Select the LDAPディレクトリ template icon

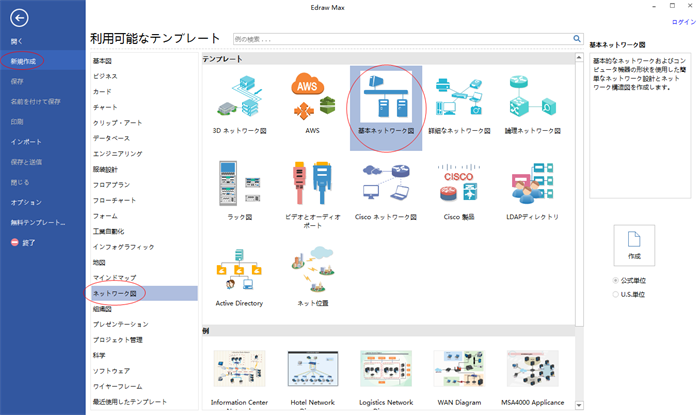(x=532, y=183)
